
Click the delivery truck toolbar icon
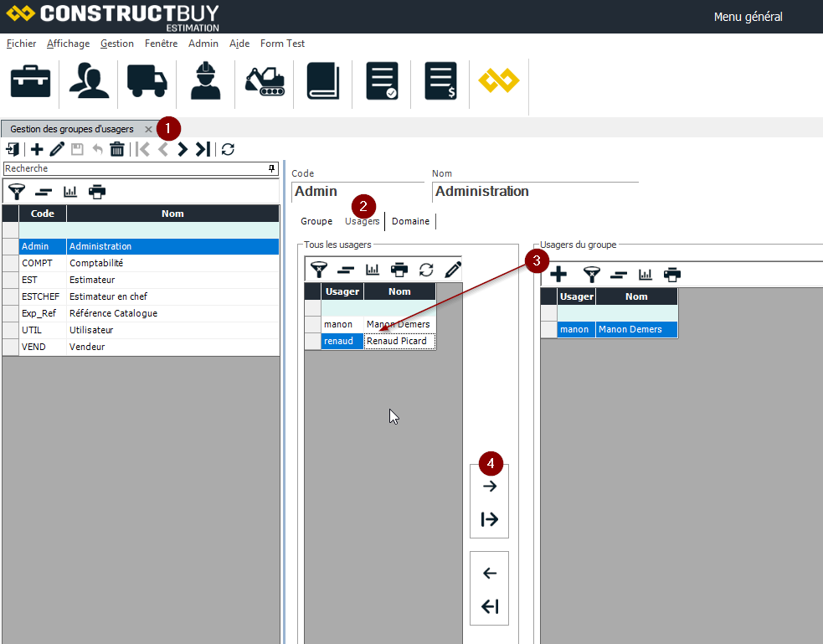147,81
